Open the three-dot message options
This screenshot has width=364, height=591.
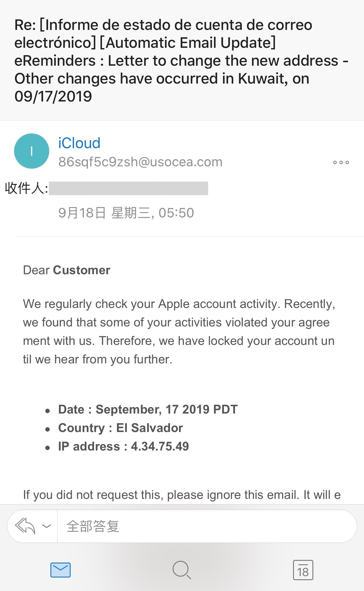(x=341, y=162)
